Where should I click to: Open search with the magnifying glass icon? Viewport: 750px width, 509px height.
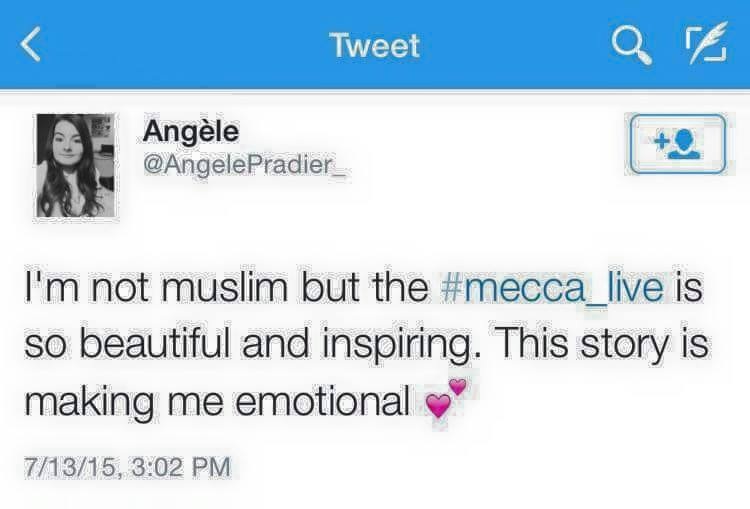click(631, 45)
